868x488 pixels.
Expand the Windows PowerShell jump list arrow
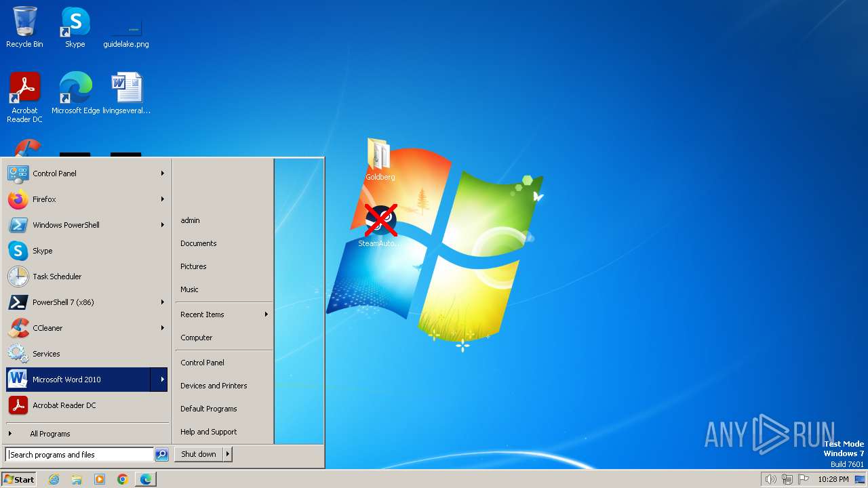[x=163, y=225]
